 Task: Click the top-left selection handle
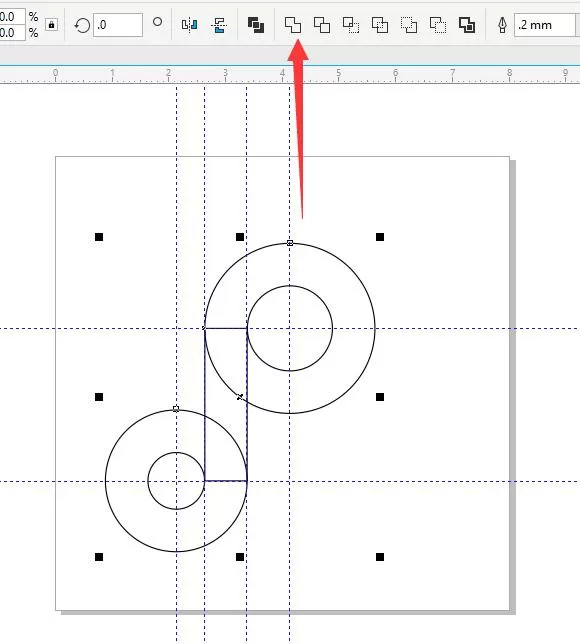(x=99, y=237)
